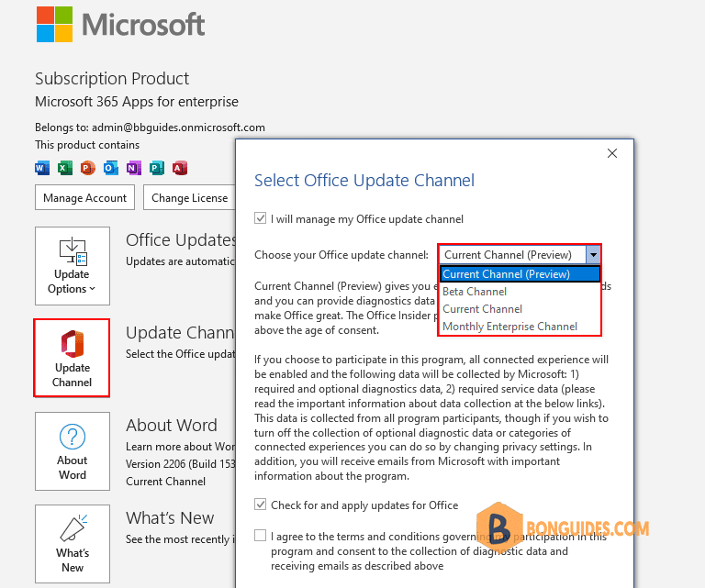Click the Outlook app icon
This screenshot has width=705, height=588.
tap(111, 169)
